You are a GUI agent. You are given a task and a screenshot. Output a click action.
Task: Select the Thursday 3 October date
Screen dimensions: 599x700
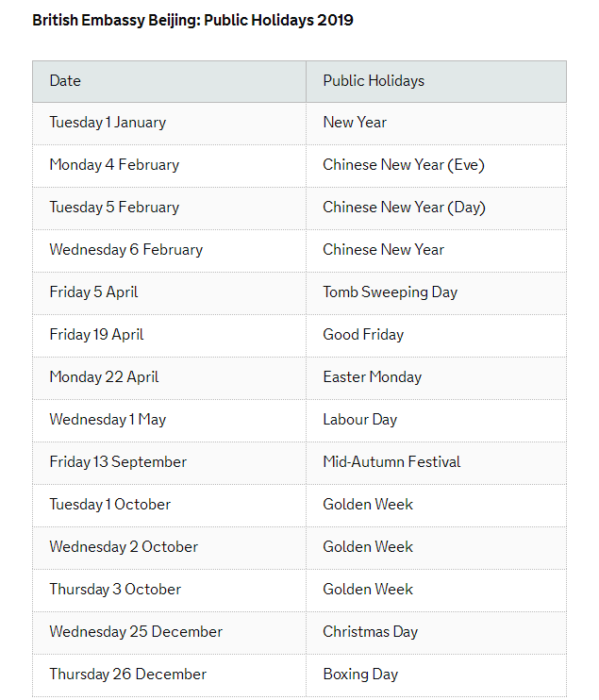tap(115, 590)
